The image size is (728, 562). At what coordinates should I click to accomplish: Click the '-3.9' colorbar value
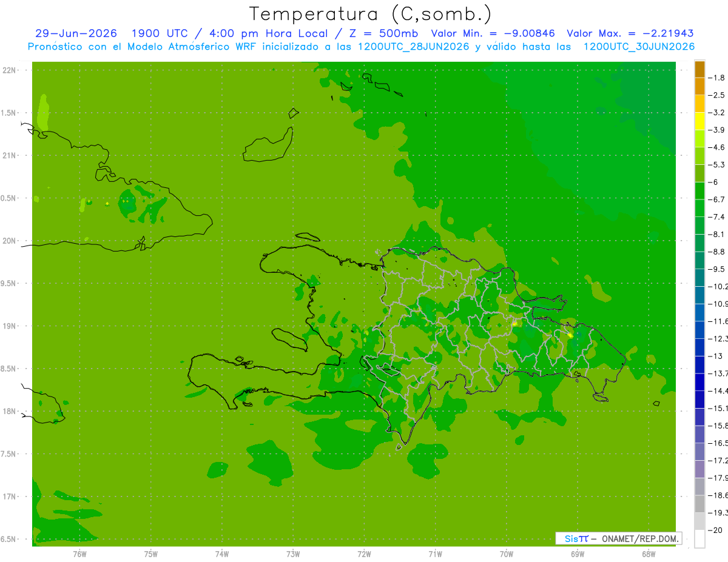point(716,130)
